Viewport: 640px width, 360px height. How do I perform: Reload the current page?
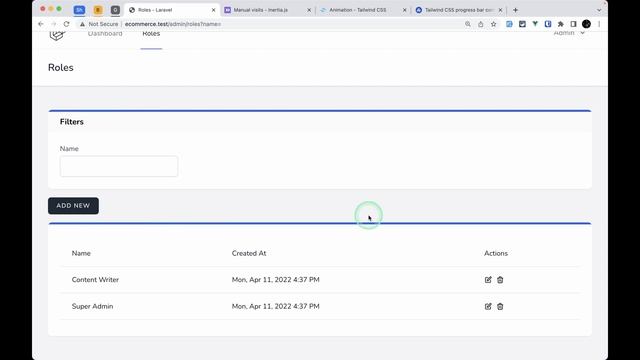tap(67, 24)
